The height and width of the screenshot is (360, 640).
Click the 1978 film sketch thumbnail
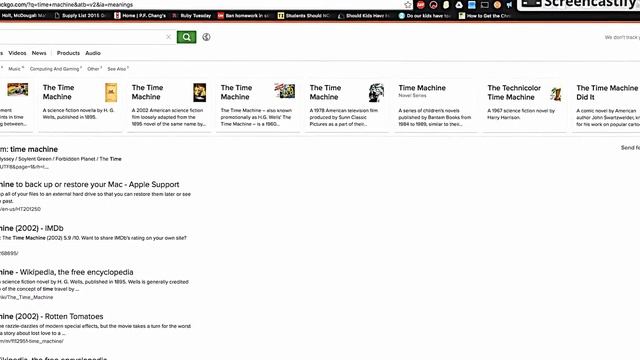[x=376, y=93]
